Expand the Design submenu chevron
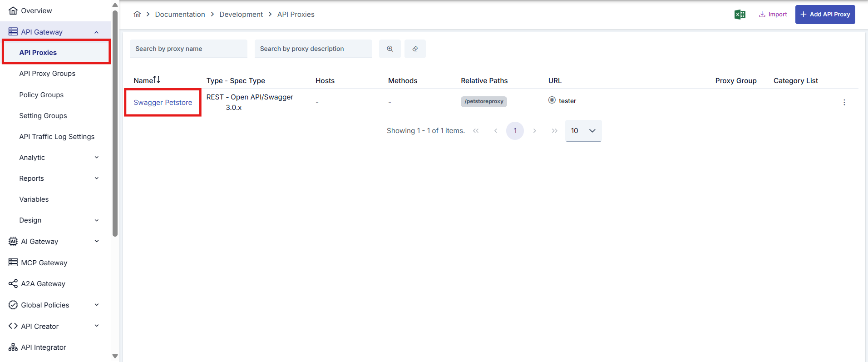The image size is (868, 362). pyautogui.click(x=96, y=220)
